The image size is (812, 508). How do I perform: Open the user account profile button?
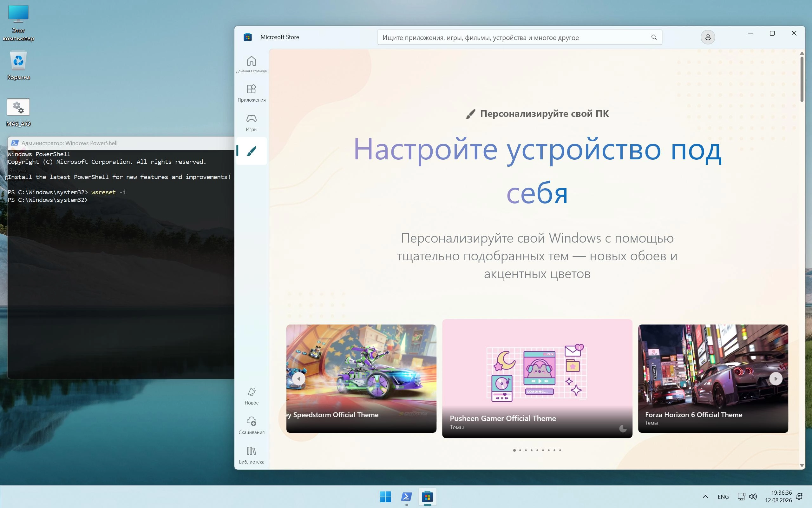(x=708, y=37)
